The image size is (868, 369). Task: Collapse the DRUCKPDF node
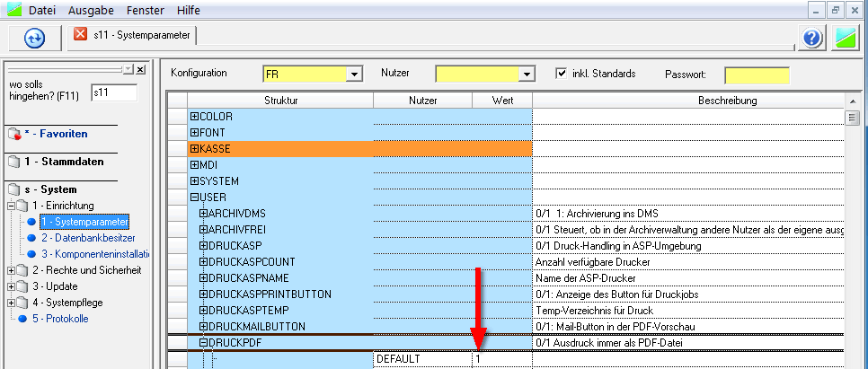click(x=203, y=343)
